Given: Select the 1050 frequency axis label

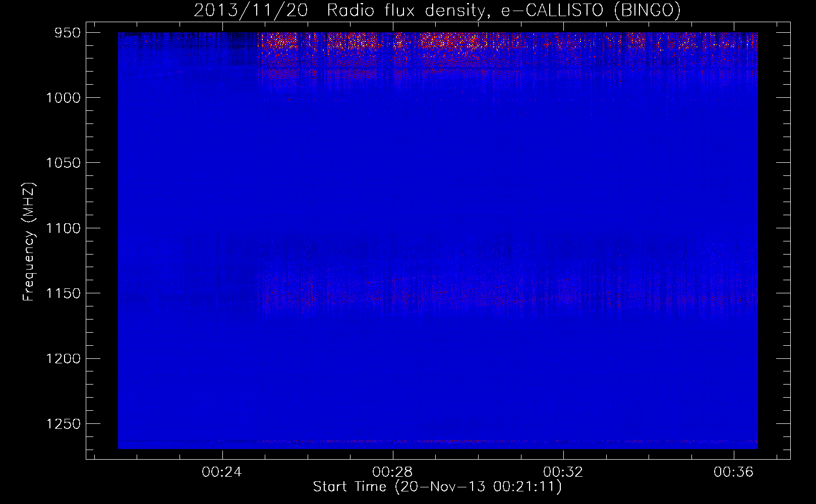Looking at the screenshot, I should [x=63, y=163].
